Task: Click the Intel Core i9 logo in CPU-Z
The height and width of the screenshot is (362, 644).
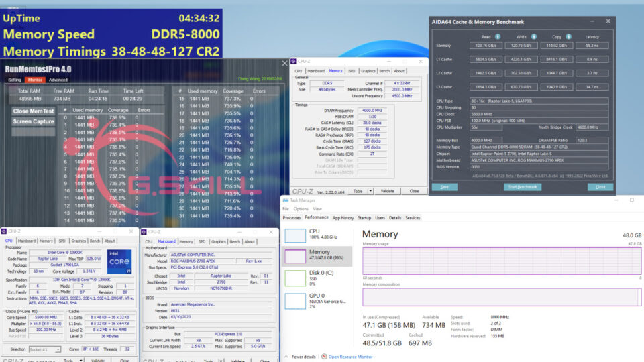Action: point(119,262)
